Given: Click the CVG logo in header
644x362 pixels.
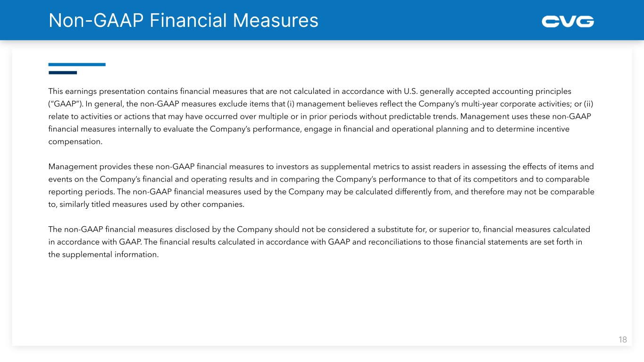Looking at the screenshot, I should 568,21.
